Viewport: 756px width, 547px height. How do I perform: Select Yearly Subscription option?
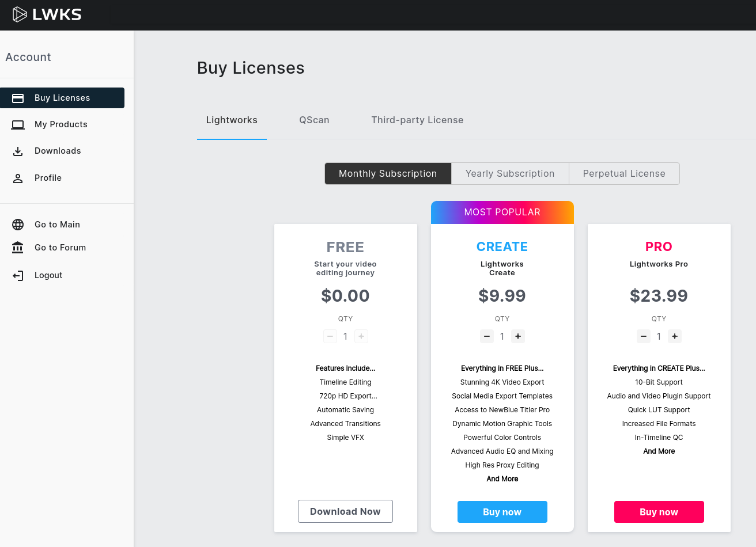(510, 173)
